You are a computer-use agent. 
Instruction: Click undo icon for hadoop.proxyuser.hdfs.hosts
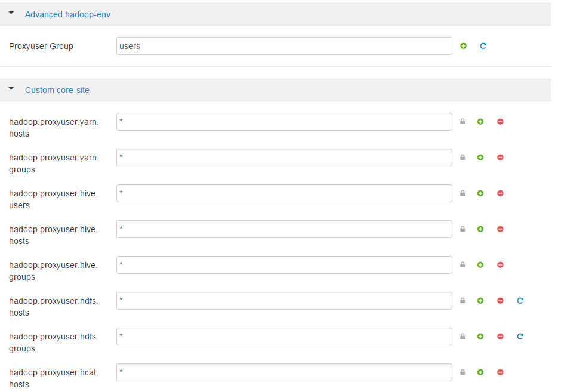pyautogui.click(x=520, y=301)
